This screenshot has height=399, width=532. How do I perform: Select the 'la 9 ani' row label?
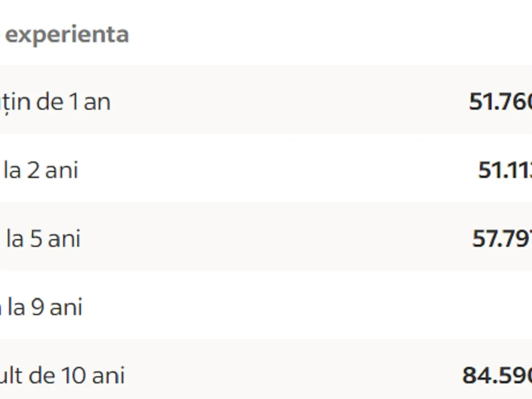(43, 307)
